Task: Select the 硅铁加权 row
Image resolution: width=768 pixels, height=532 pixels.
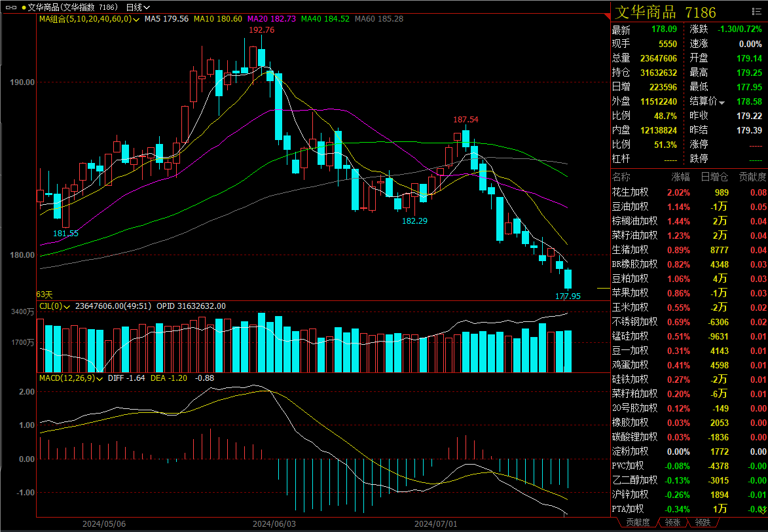Action: coord(689,380)
